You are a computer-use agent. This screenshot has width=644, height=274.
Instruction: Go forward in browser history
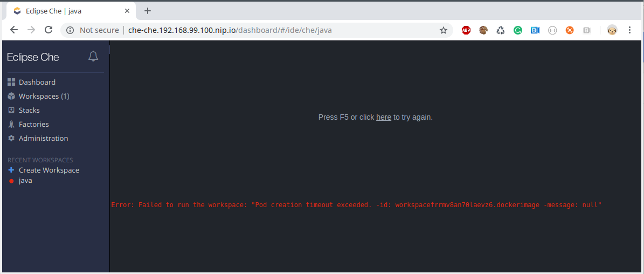(31, 30)
